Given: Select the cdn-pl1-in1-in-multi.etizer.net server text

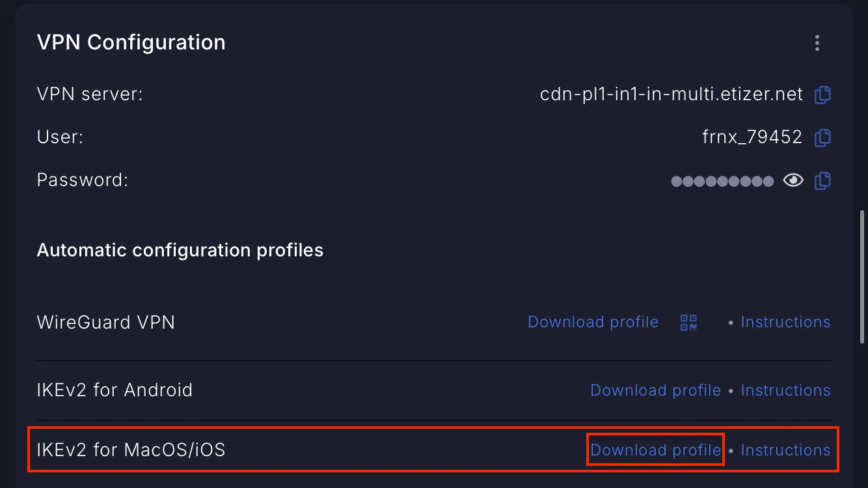Looking at the screenshot, I should click(x=671, y=95).
